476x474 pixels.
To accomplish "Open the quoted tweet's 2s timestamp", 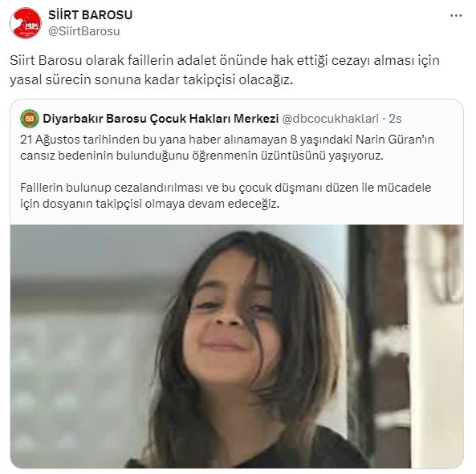I will coord(395,119).
